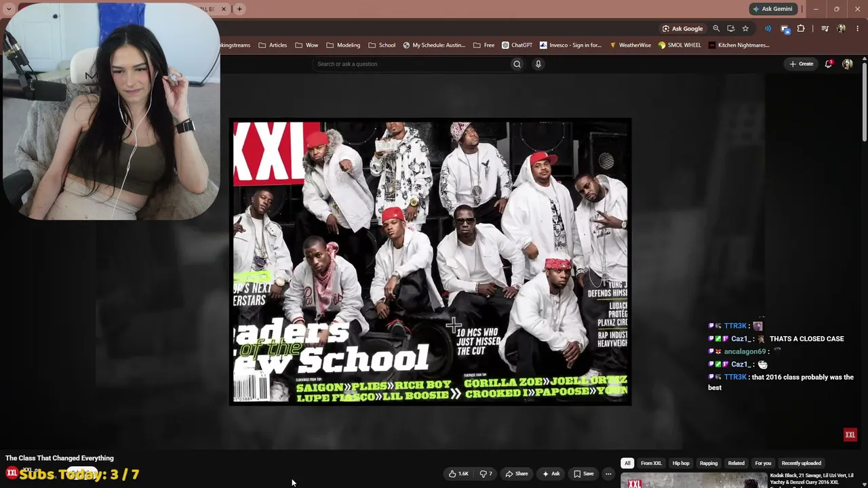Open the Wow bookmark folder
The width and height of the screenshot is (868, 488).
coord(307,45)
